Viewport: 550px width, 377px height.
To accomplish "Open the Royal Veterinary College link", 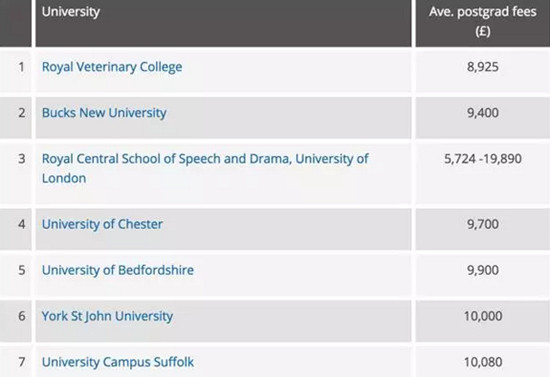I will 112,67.
